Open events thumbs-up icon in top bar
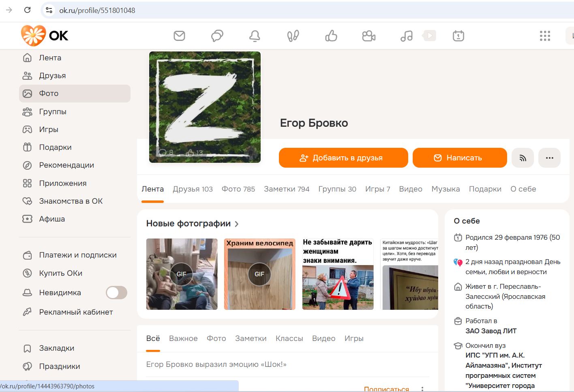Screen dimensions: 574x392 click(331, 36)
